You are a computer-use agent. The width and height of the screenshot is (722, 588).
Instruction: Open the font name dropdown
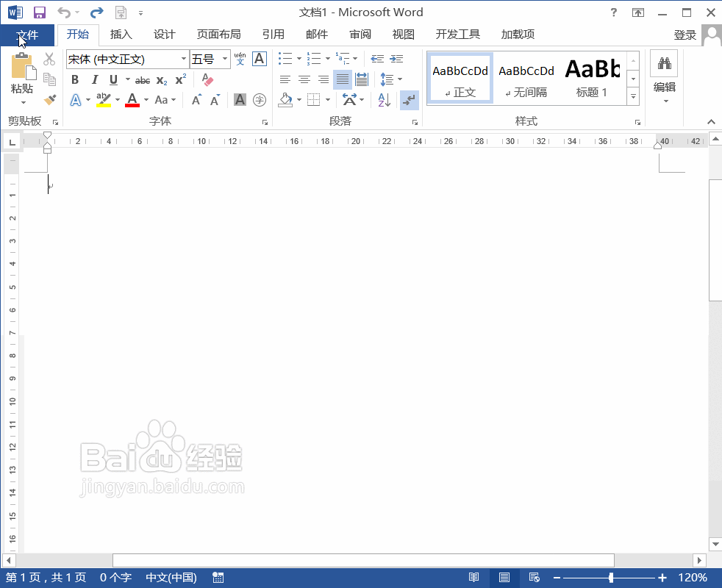[x=184, y=59]
